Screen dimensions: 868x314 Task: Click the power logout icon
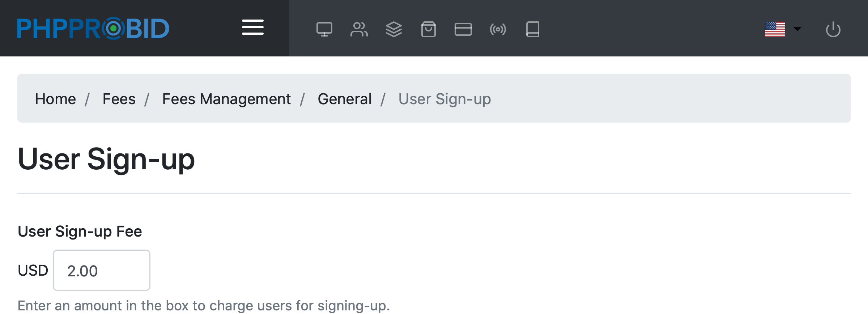click(x=833, y=29)
